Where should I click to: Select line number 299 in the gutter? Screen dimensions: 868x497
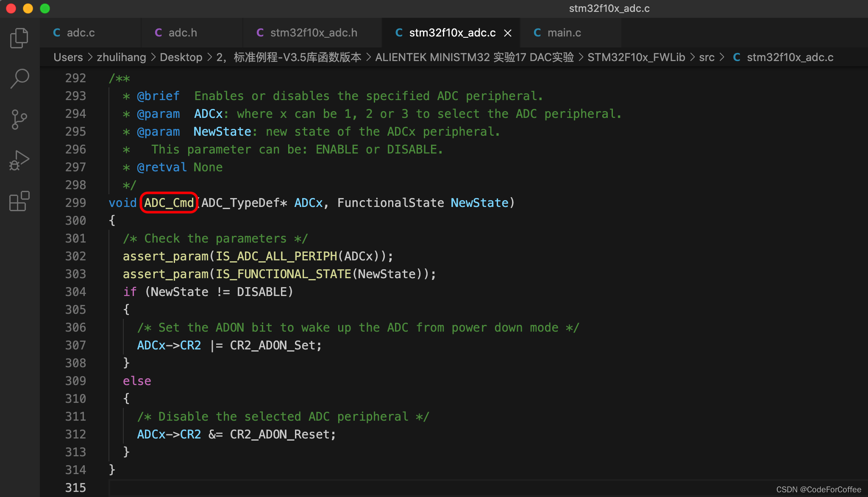point(75,203)
